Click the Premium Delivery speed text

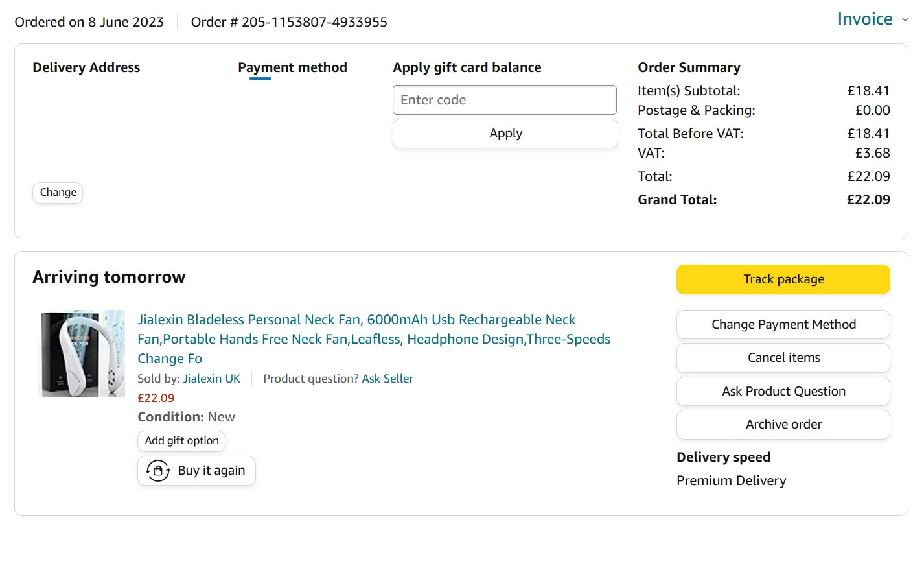(731, 480)
